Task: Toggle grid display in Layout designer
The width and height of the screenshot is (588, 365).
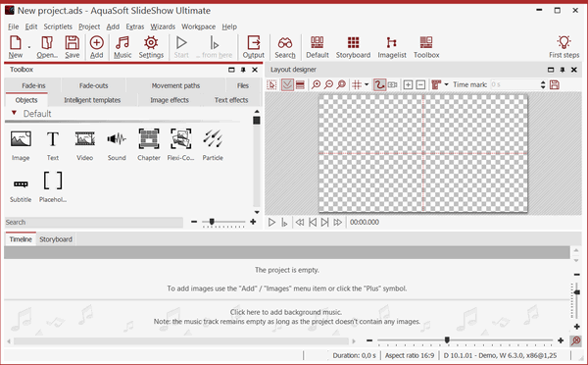Action: coord(357,84)
